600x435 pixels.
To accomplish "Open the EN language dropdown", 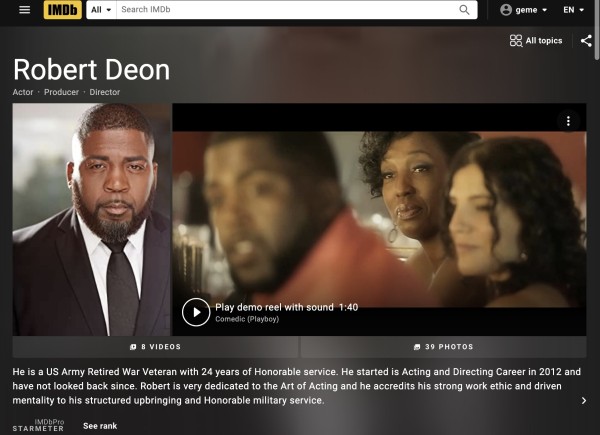I will pos(573,10).
